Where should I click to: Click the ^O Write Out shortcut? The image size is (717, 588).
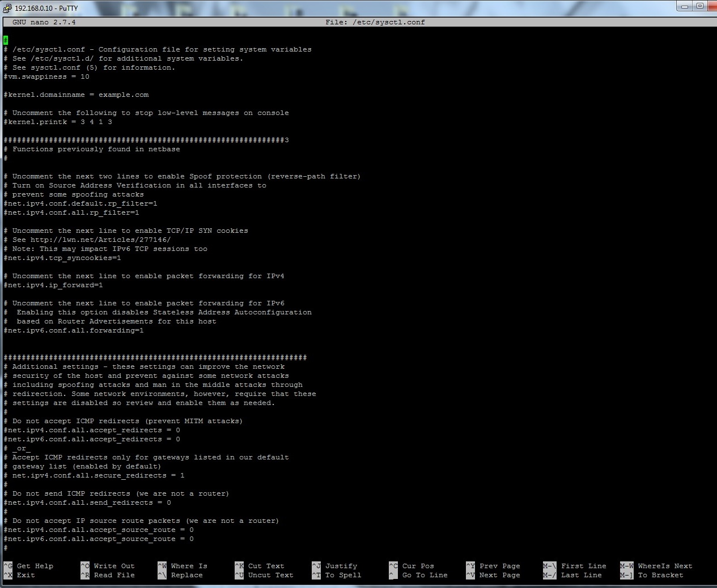108,566
